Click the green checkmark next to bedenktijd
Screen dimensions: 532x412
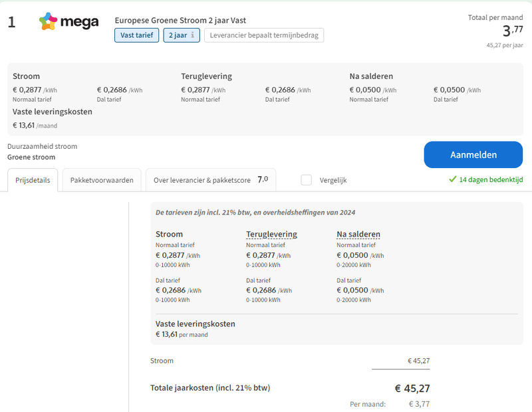coord(452,179)
